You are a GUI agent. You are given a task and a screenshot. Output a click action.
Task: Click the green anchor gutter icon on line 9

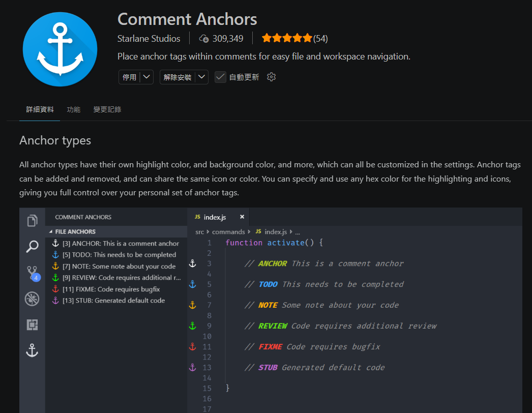pyautogui.click(x=192, y=326)
